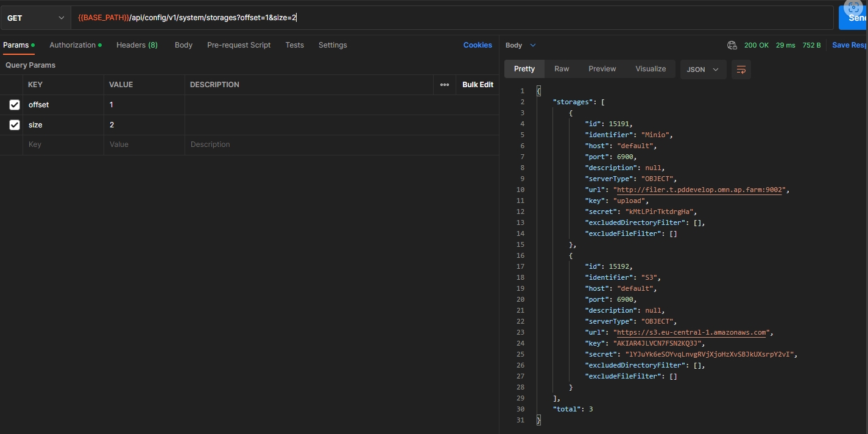This screenshot has width=868, height=434.
Task: Open the Visualize response tab
Action: [651, 69]
